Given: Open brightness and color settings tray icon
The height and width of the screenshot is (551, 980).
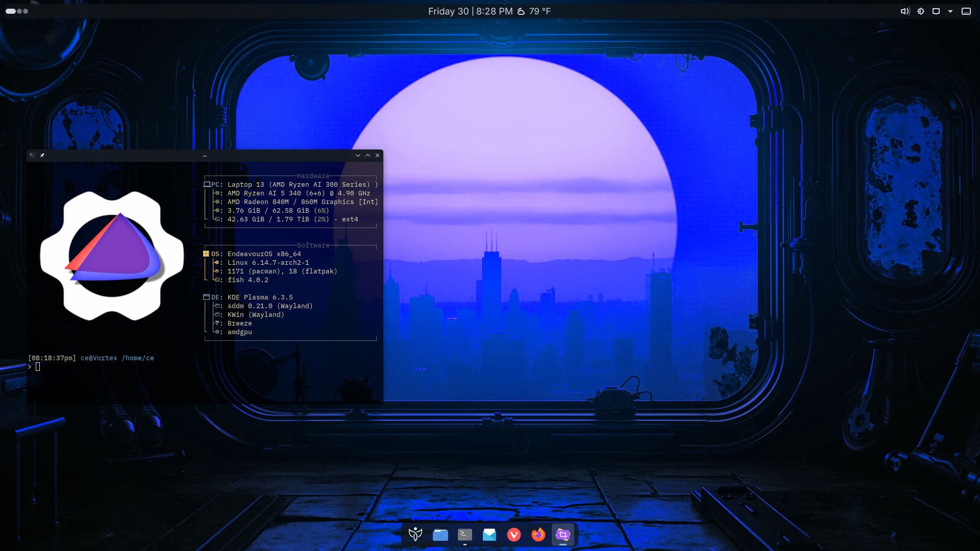Looking at the screenshot, I should pyautogui.click(x=920, y=11).
